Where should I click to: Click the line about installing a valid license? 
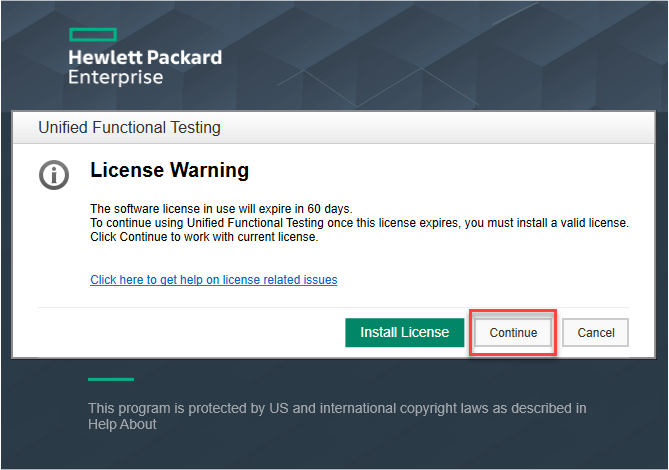tap(359, 223)
